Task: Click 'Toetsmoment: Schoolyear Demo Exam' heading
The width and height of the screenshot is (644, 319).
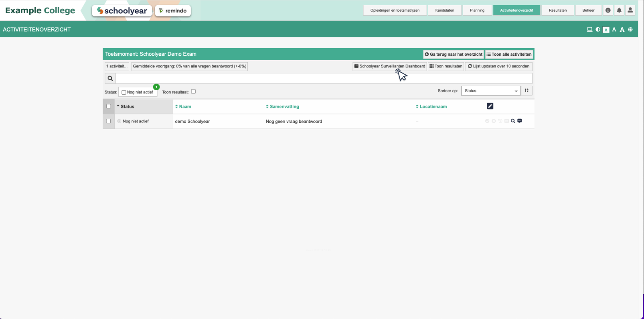Action: pyautogui.click(x=151, y=54)
